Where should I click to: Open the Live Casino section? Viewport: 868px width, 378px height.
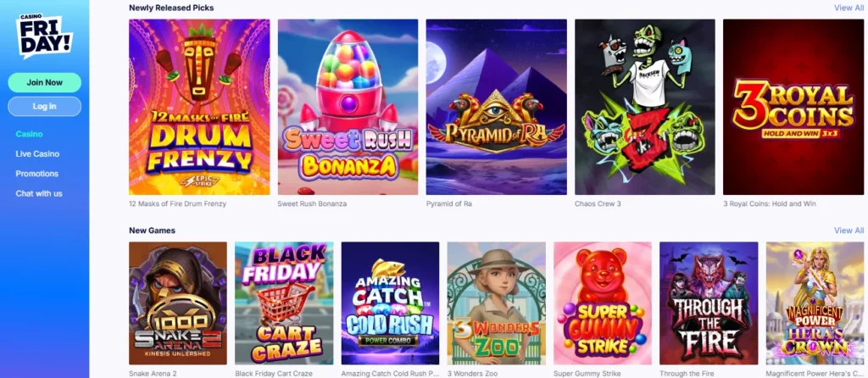point(37,154)
